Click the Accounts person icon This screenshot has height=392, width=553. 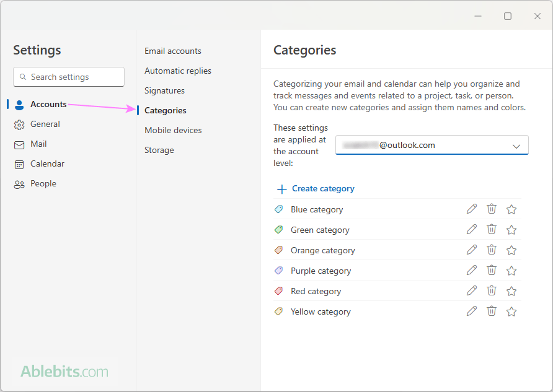pos(19,105)
